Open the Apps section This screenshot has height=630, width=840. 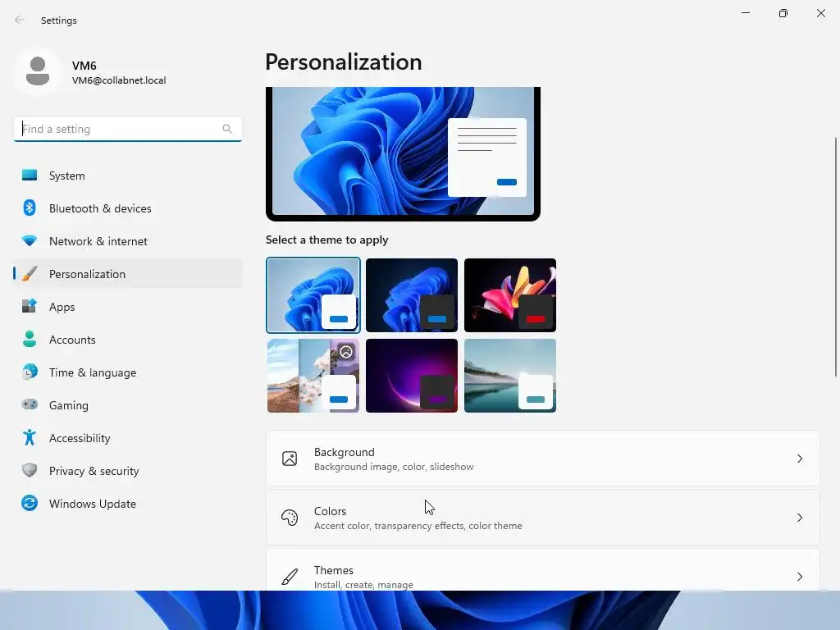coord(128,307)
